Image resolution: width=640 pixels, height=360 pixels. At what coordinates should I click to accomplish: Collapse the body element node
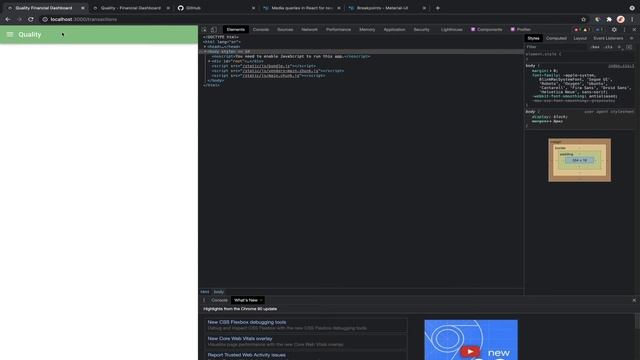(205, 51)
